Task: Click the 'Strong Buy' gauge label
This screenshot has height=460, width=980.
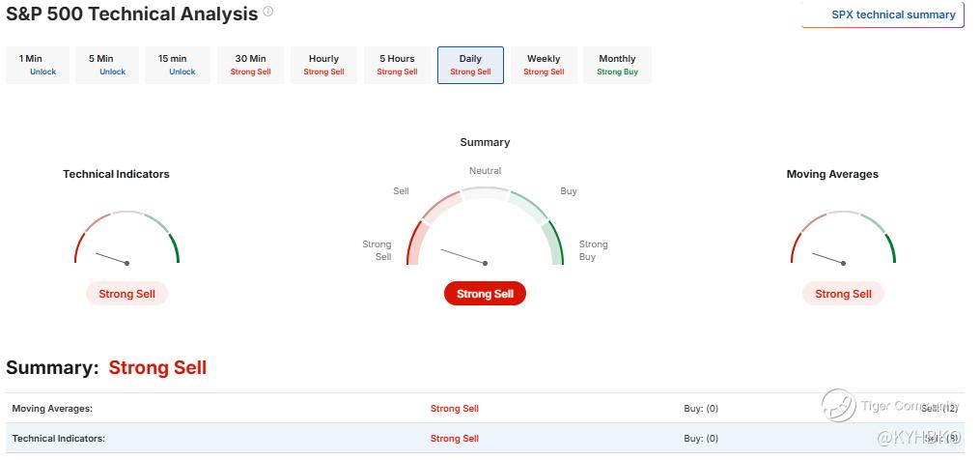Action: 593,250
